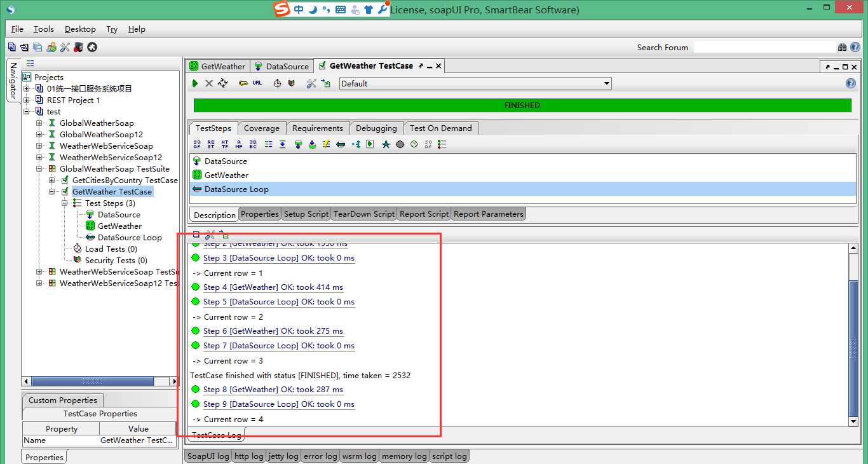Add a JDBC request test step
Viewport: 868px width, 464px height.
point(253,144)
